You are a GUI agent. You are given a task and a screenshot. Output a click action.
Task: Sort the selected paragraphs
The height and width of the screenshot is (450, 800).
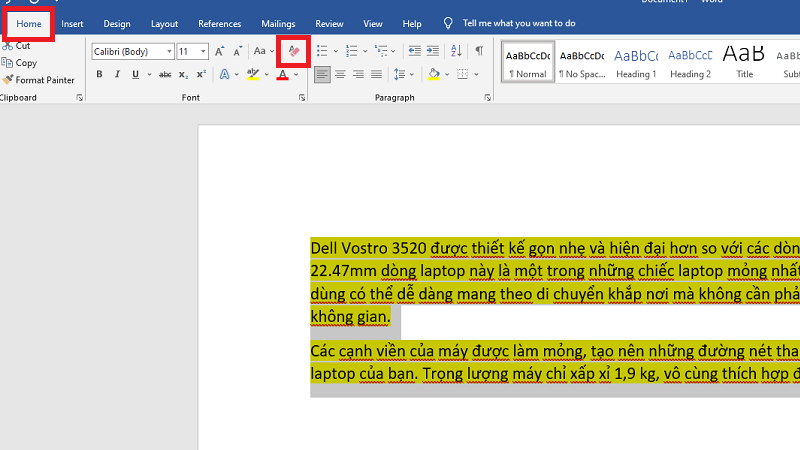tap(455, 50)
